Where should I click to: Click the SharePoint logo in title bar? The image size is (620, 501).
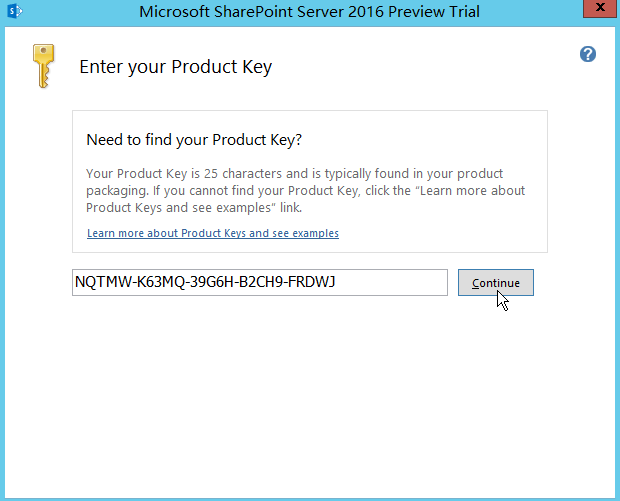pos(14,13)
